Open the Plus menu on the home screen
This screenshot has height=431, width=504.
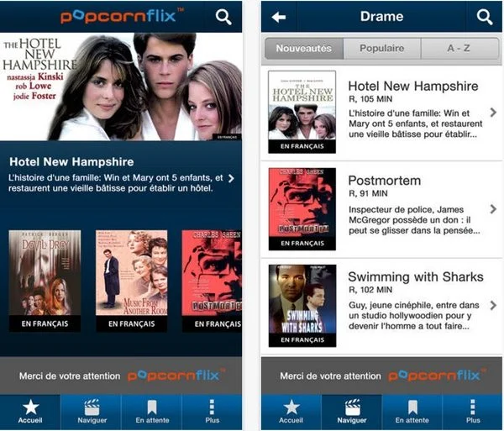click(213, 412)
